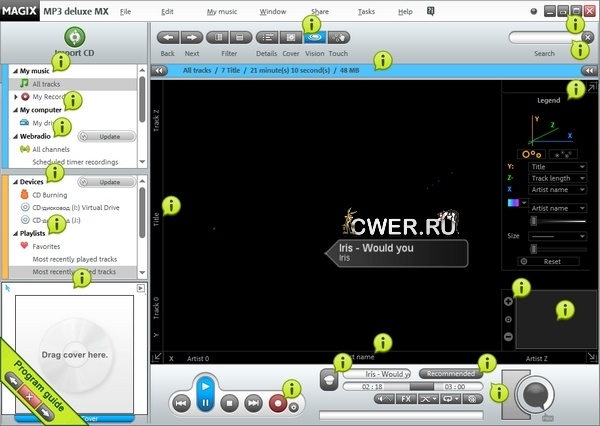Switch to Cover view mode

point(291,37)
